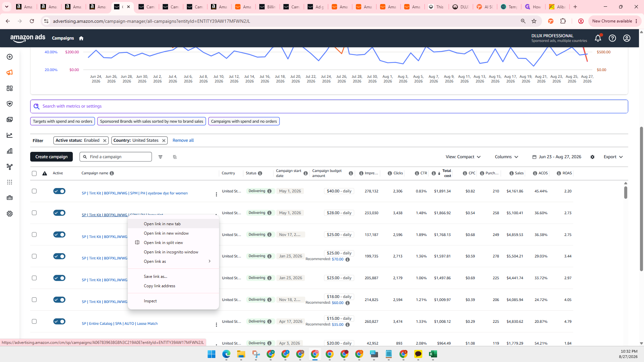Open Excel from the taskbar

pyautogui.click(x=433, y=354)
